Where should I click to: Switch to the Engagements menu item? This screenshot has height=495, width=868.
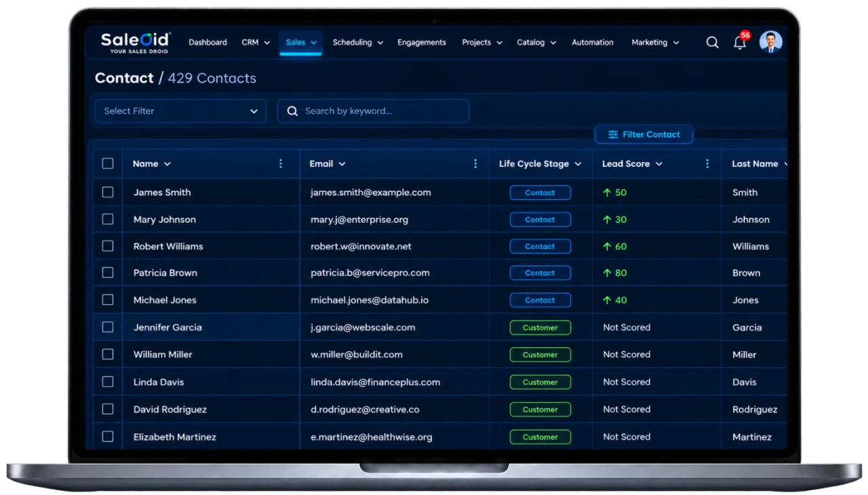tap(422, 42)
